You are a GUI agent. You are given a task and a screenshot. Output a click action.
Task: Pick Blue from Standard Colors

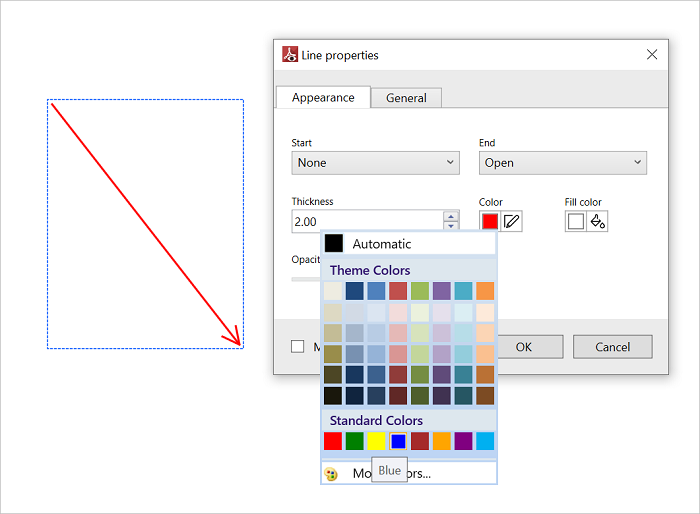[x=398, y=440]
